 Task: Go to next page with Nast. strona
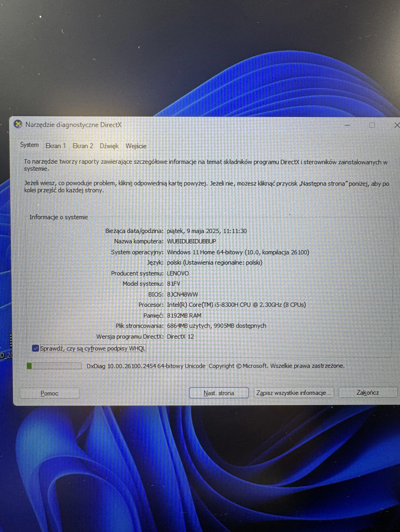point(219,393)
